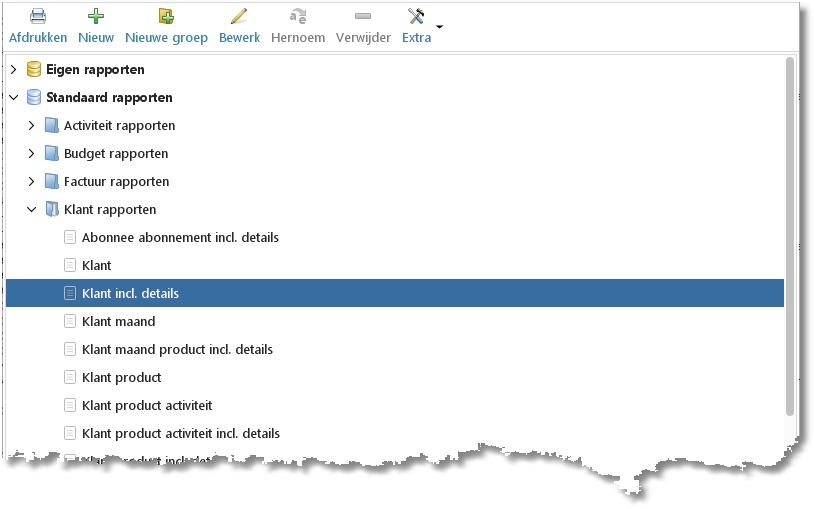Select Klant maand product incl. details
Image resolution: width=814 pixels, height=509 pixels.
coord(177,350)
